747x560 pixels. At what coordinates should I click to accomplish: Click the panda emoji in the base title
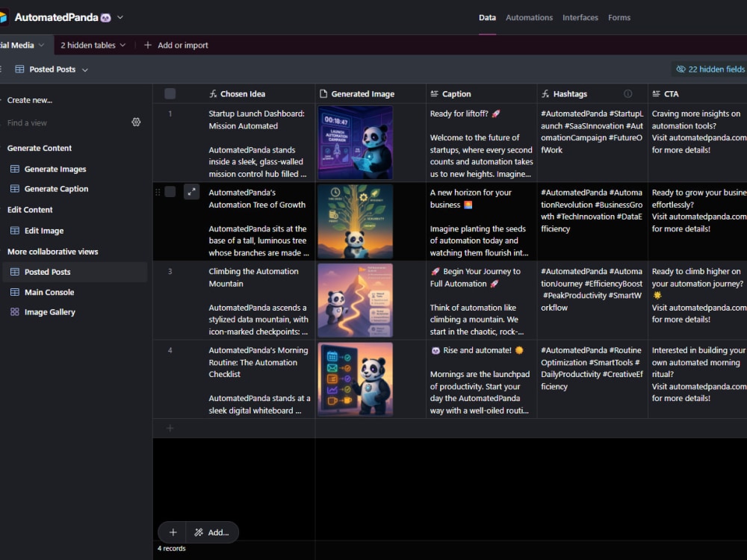point(106,18)
